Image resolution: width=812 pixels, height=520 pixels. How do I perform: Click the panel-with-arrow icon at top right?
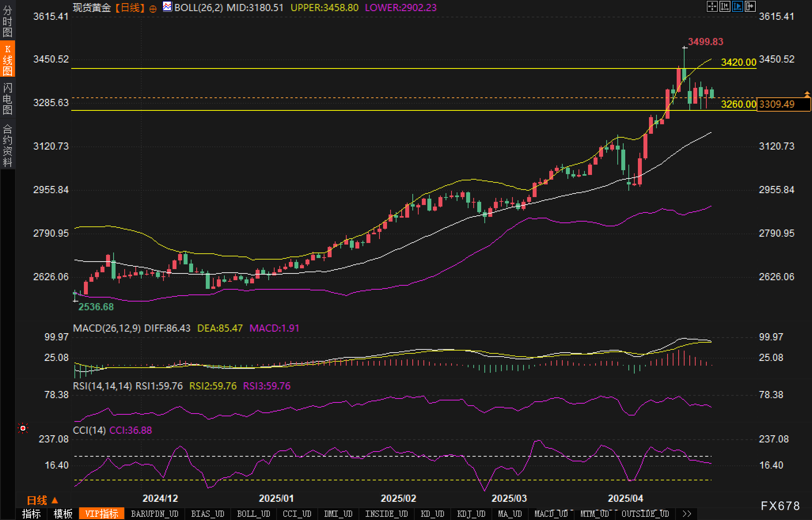[x=750, y=6]
